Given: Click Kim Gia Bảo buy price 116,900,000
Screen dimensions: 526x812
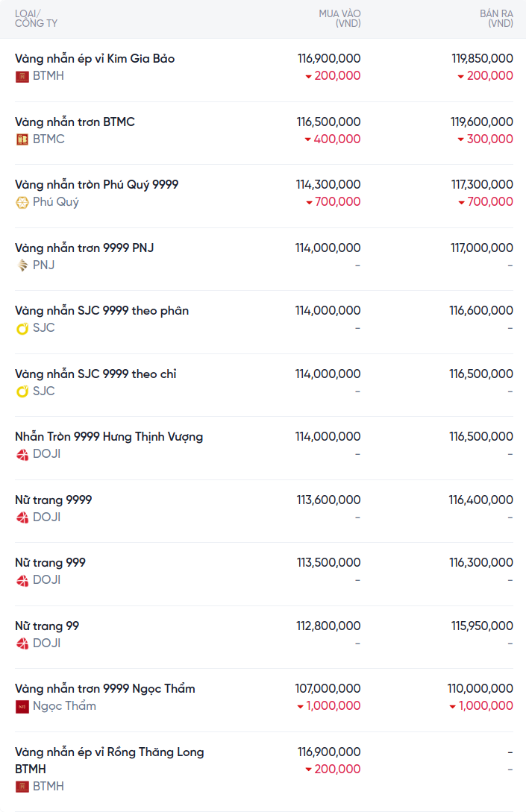Looking at the screenshot, I should tap(329, 58).
